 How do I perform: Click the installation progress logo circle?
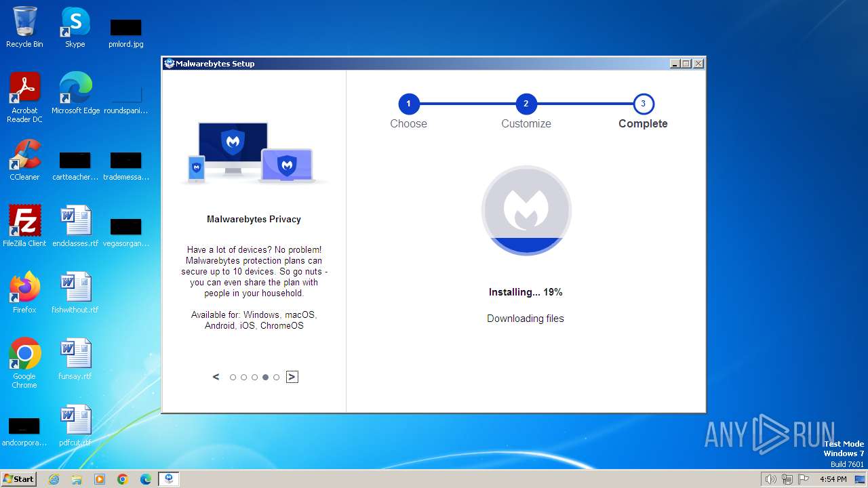[526, 210]
